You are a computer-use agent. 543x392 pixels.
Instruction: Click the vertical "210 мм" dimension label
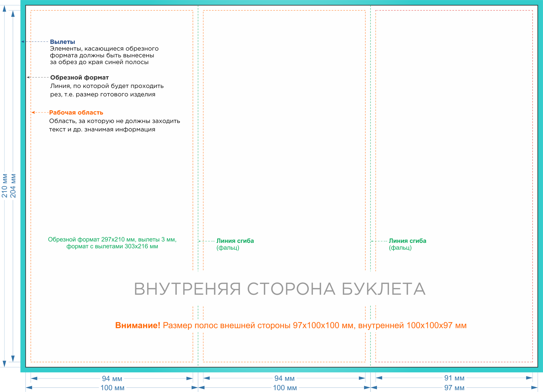point(5,186)
